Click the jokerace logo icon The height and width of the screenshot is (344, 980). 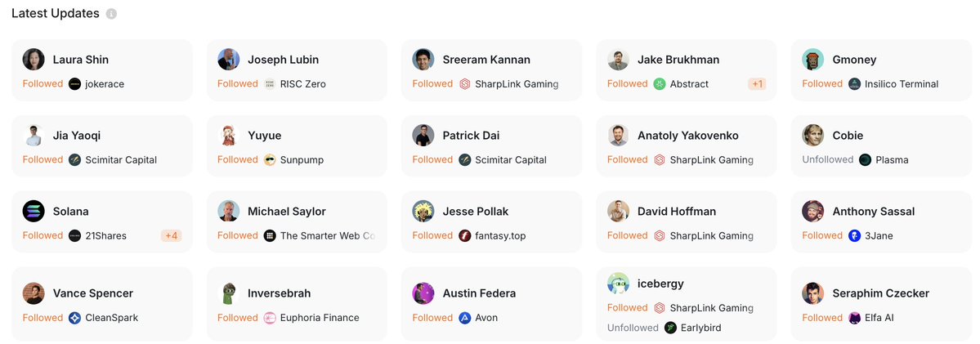[75, 83]
